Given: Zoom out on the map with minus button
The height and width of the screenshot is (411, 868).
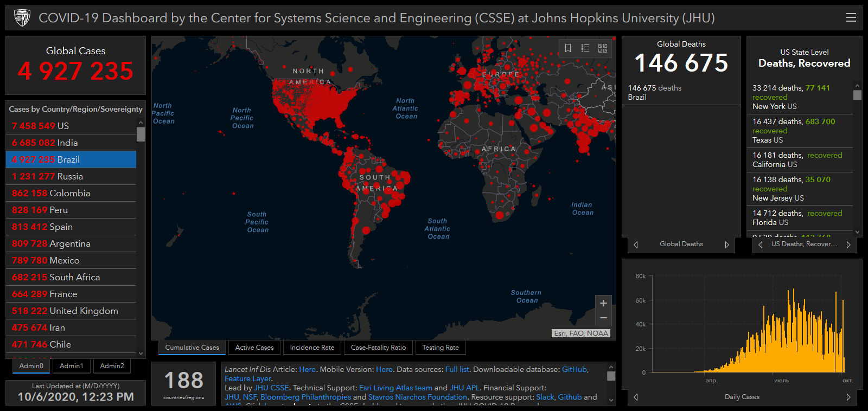Looking at the screenshot, I should [x=603, y=318].
